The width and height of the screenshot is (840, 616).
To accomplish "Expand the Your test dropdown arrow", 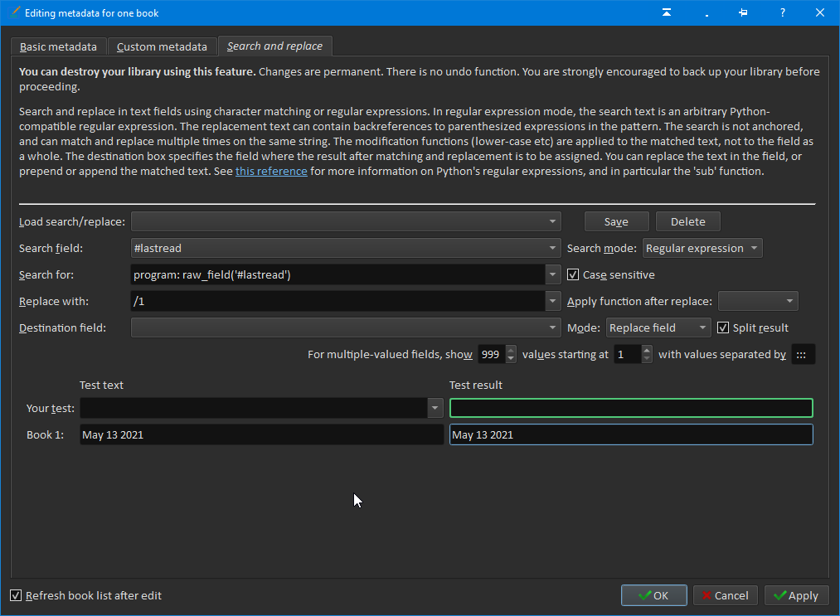I will click(435, 408).
